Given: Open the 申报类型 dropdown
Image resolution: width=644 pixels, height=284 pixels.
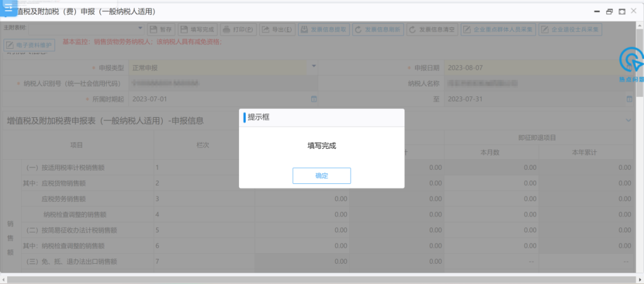Looking at the screenshot, I should (x=314, y=67).
